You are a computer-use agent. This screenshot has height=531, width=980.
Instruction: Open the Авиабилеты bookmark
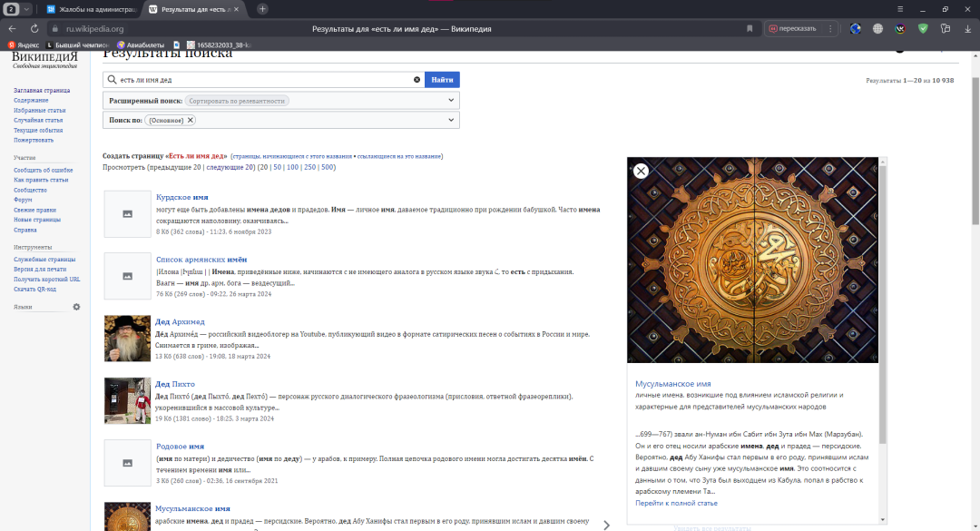point(141,45)
